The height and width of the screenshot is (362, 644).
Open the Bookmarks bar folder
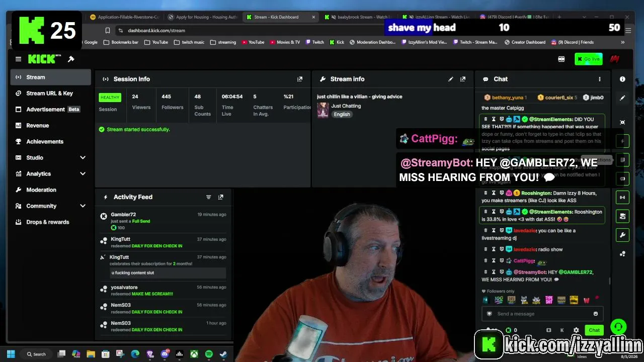tap(121, 42)
